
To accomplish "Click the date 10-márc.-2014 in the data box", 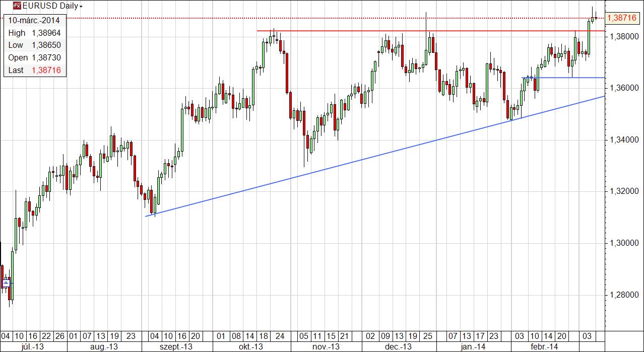I will pyautogui.click(x=34, y=21).
